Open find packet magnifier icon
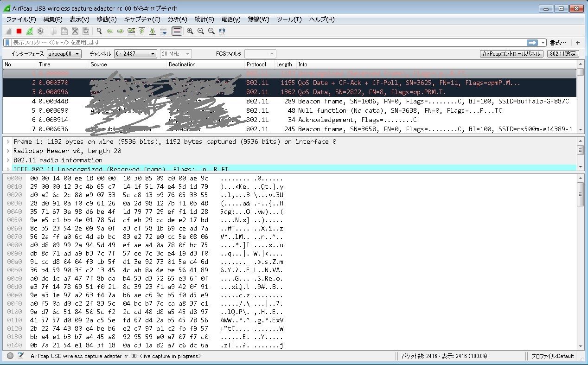This screenshot has width=588, height=365. [x=99, y=31]
